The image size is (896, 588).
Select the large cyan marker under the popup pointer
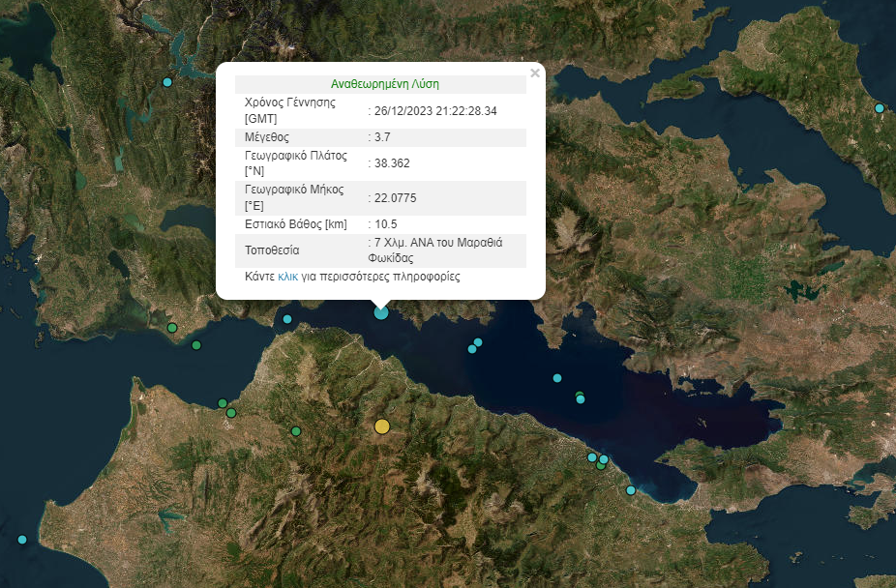[381, 312]
